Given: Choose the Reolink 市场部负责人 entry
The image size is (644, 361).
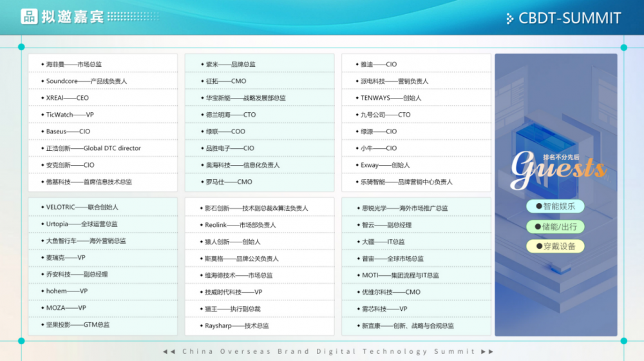Looking at the screenshot, I should [x=240, y=225].
